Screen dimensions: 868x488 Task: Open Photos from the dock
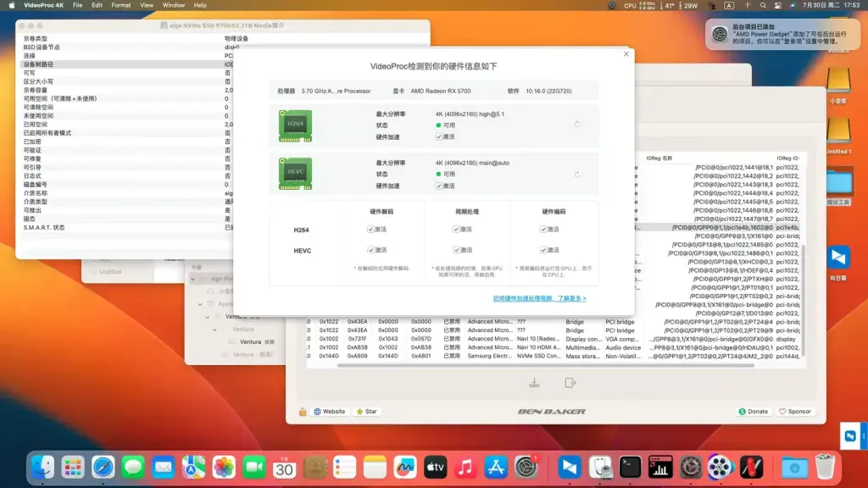224,468
